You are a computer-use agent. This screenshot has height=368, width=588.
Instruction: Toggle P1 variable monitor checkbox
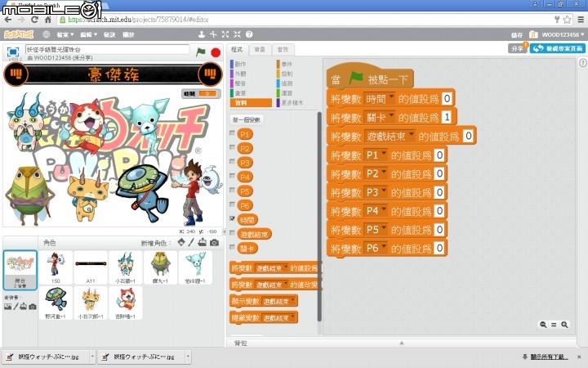pos(232,133)
